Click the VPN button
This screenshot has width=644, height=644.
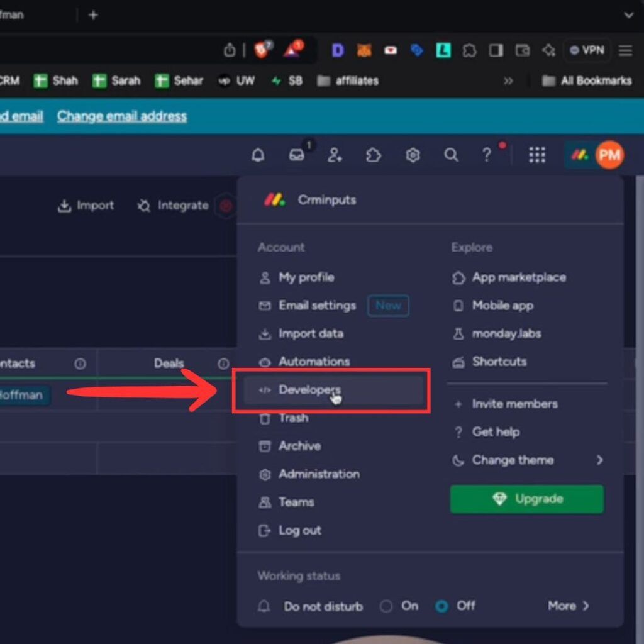[x=587, y=50]
